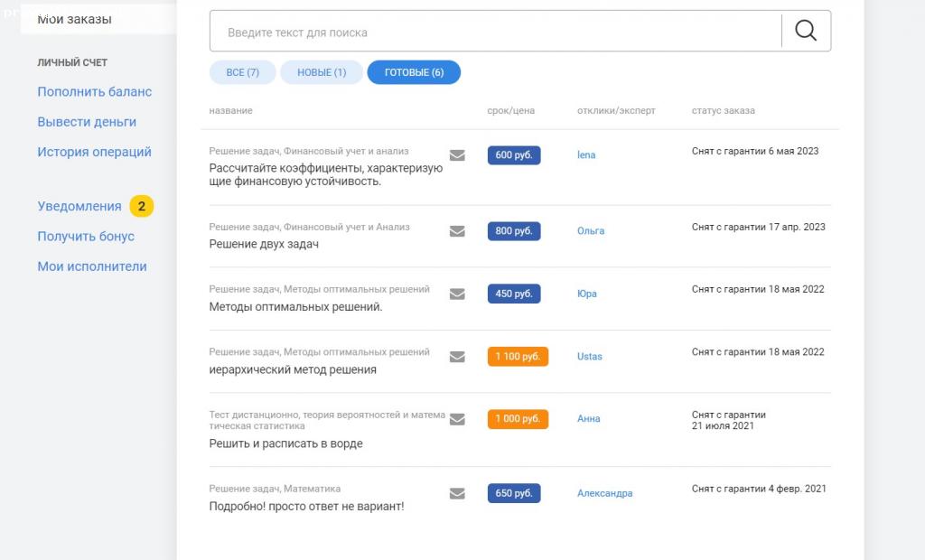Image resolution: width=925 pixels, height=560 pixels.
Task: Click the yellow notifications count badge
Action: [141, 206]
